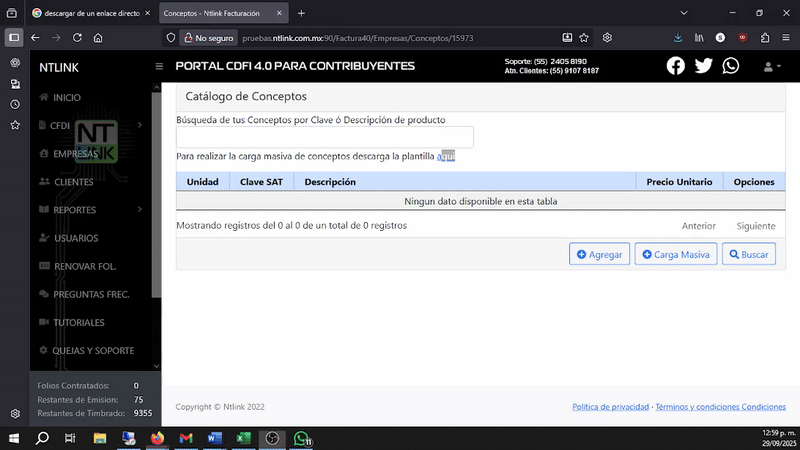Reload the page
The height and width of the screenshot is (450, 800).
pyautogui.click(x=77, y=38)
